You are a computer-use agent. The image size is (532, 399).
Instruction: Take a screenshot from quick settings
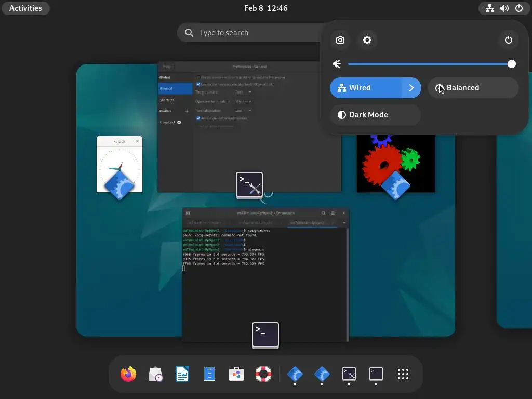tap(340, 40)
